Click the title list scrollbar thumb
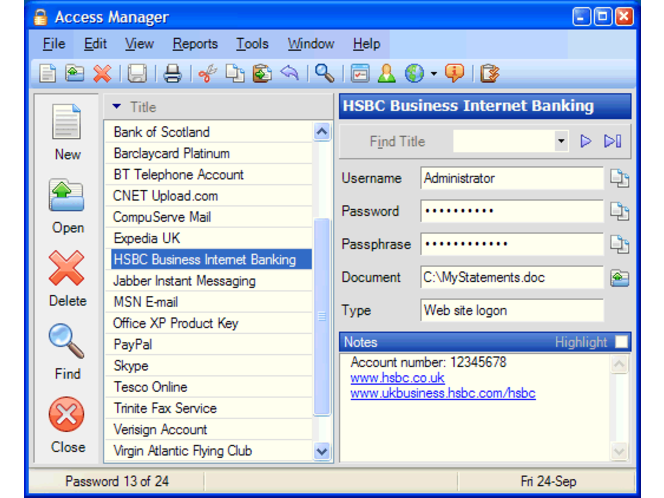Viewport: 664px width, 498px height. 322,317
